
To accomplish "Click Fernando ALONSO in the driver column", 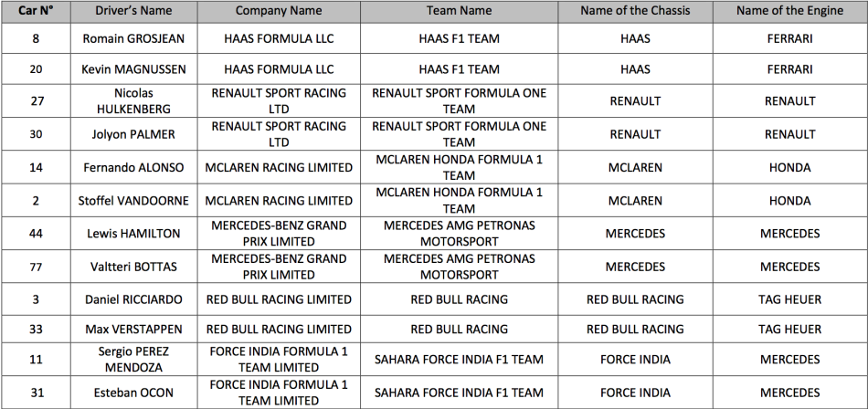I will tap(133, 167).
